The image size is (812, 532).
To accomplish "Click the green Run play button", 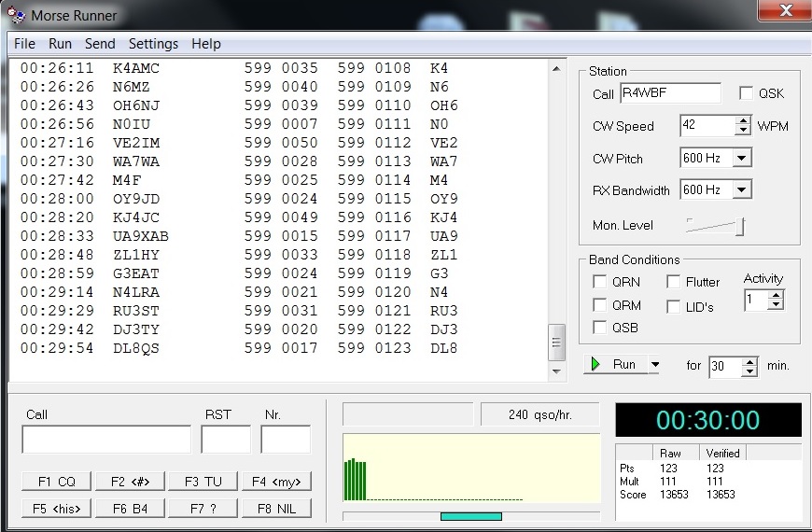I will coord(614,365).
